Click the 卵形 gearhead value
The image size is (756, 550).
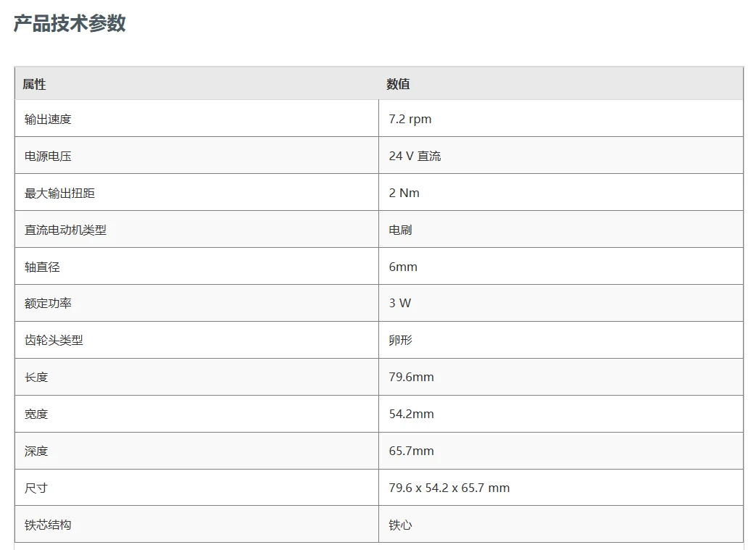[x=400, y=341]
